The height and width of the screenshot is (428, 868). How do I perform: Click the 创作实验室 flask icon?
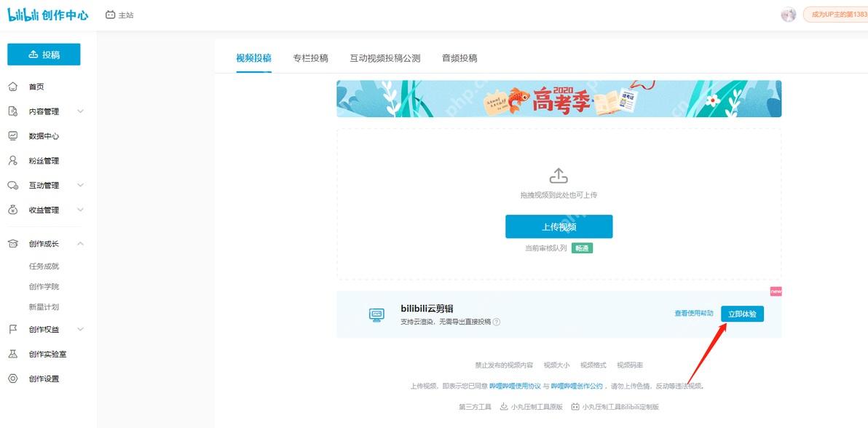(12, 354)
